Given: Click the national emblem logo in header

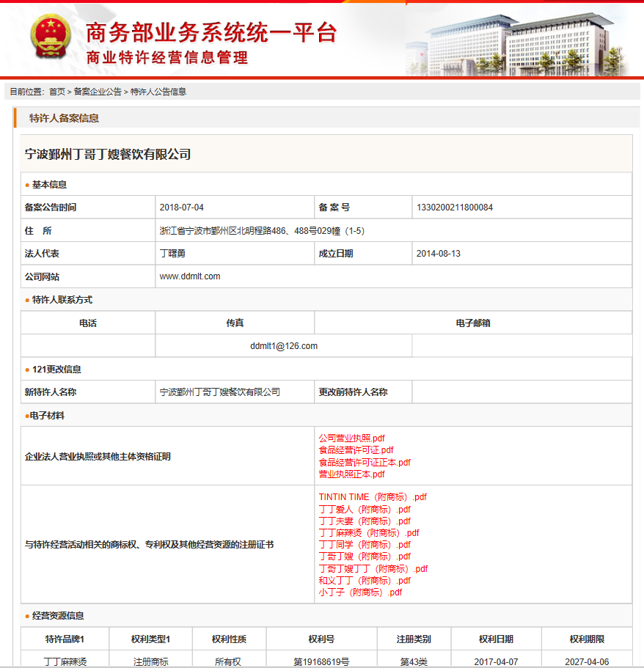Looking at the screenshot, I should point(51,37).
